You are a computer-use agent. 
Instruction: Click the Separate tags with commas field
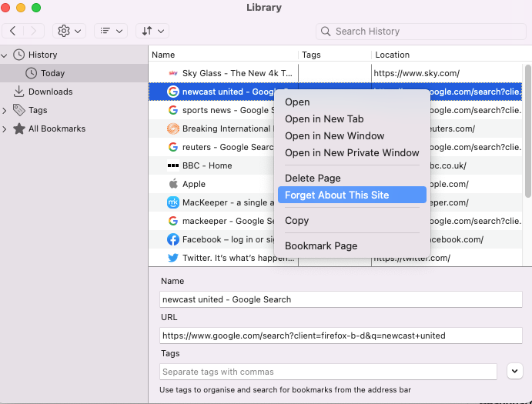click(328, 372)
